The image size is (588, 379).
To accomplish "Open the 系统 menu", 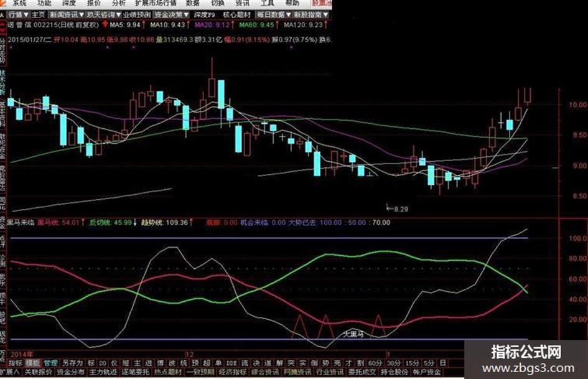I will point(19,3).
